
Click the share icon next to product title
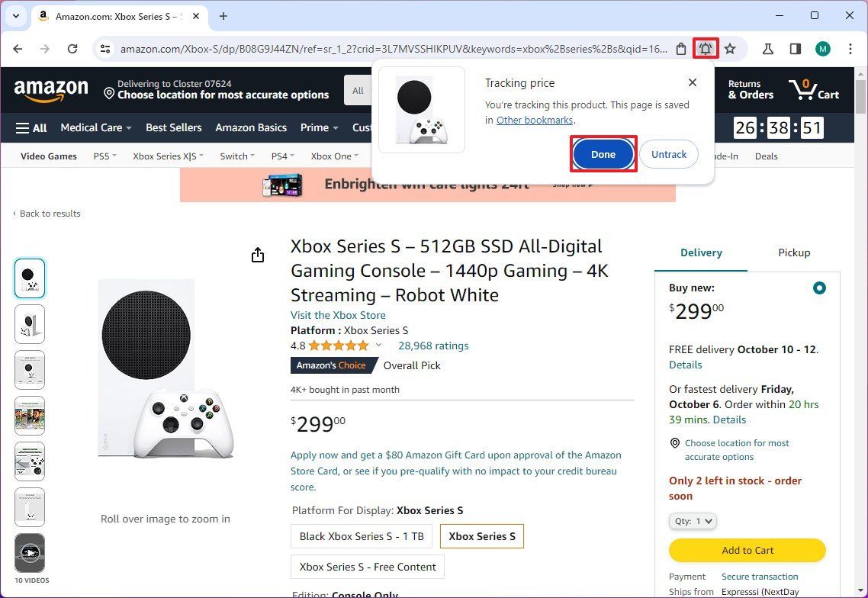(258, 254)
